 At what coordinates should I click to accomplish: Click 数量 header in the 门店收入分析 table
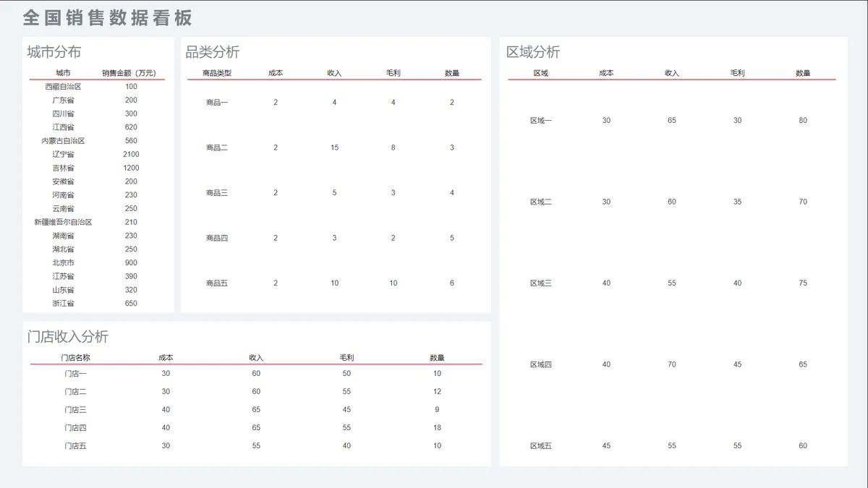pyautogui.click(x=437, y=358)
